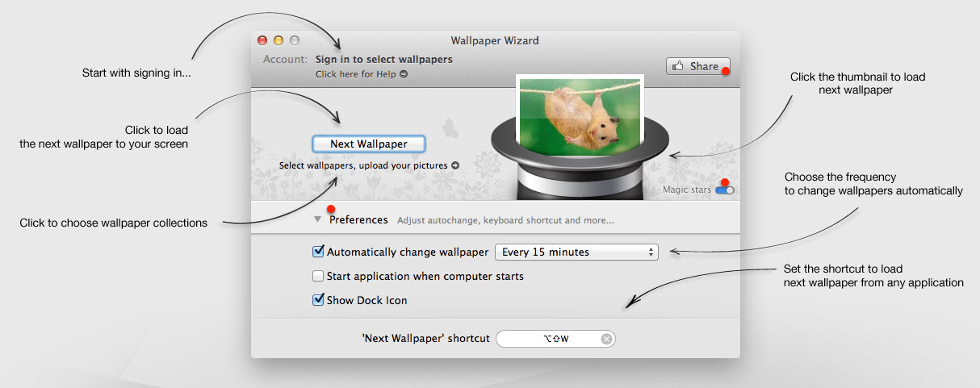Open 'Sign in to select wallpapers' link
The height and width of the screenshot is (388, 980).
coord(383,59)
